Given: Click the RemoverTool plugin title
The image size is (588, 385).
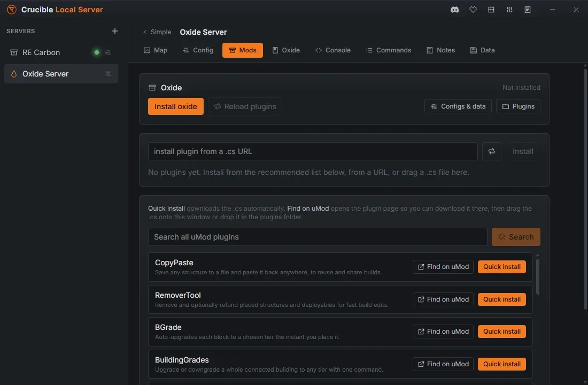Looking at the screenshot, I should (178, 295).
